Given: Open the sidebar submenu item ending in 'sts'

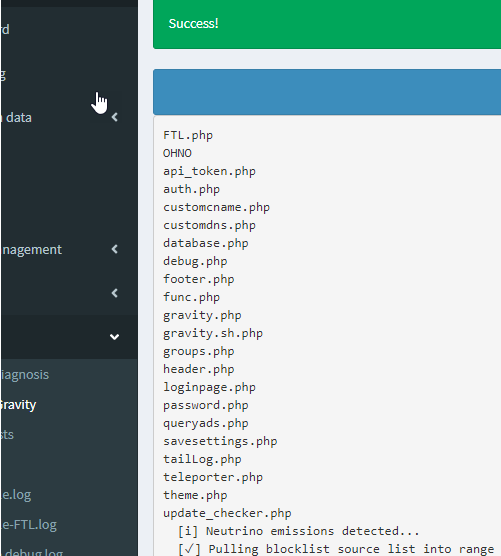Looking at the screenshot, I should pos(7,435).
